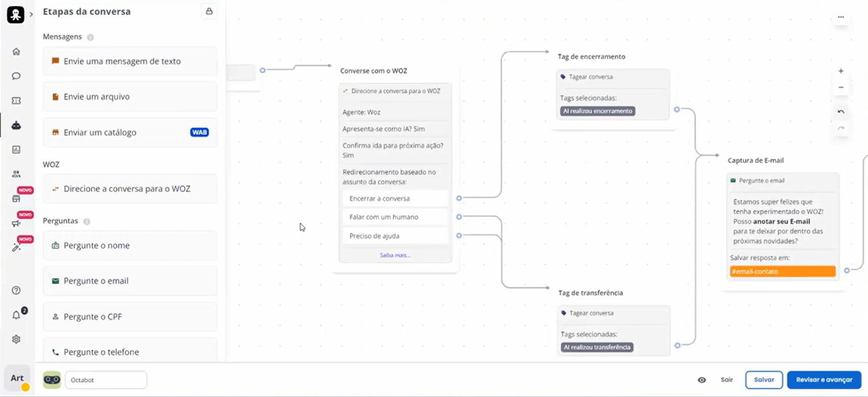Expand Saiba mais in the WOZ node

(395, 255)
